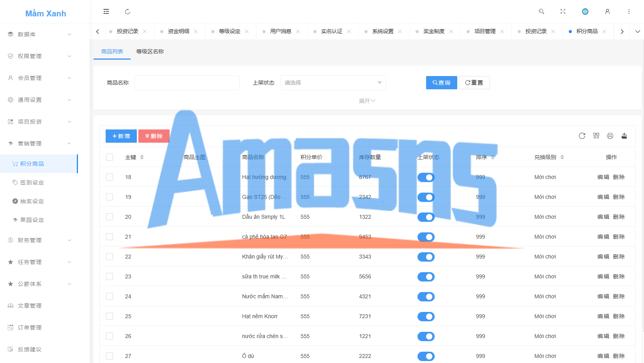Toggle 上架状态 switch for Hạt nêm Knorr

coord(426,317)
